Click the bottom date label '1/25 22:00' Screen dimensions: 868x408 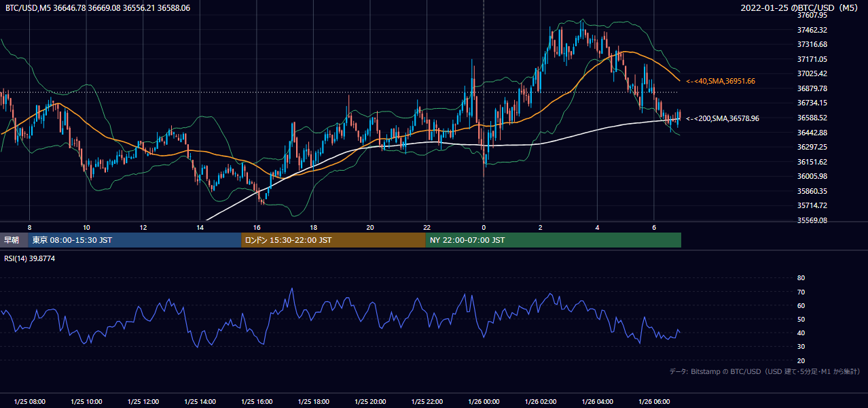coord(427,402)
